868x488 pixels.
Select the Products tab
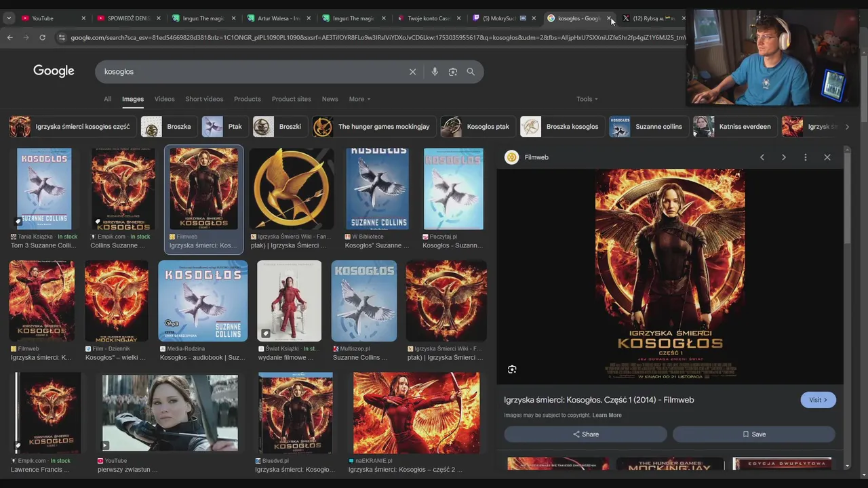click(248, 99)
